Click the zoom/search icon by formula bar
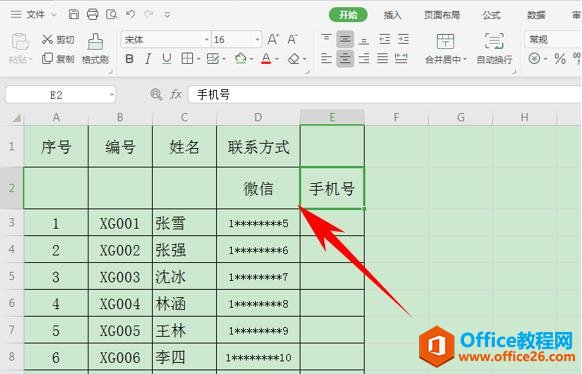Viewport: 582px width, 374px height. pyautogui.click(x=156, y=95)
